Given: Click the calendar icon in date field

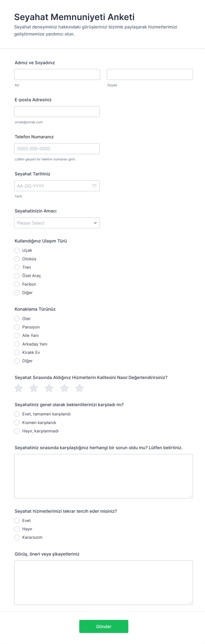Looking at the screenshot, I should (94, 186).
